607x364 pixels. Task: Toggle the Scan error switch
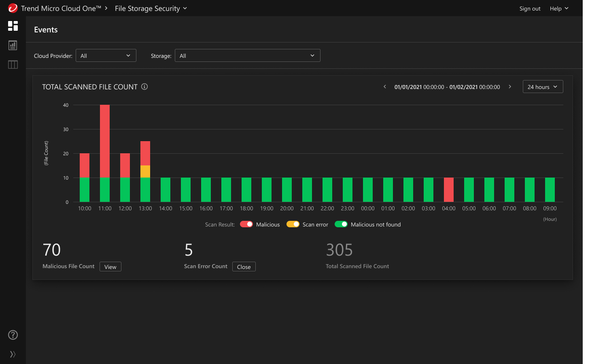[x=293, y=224]
